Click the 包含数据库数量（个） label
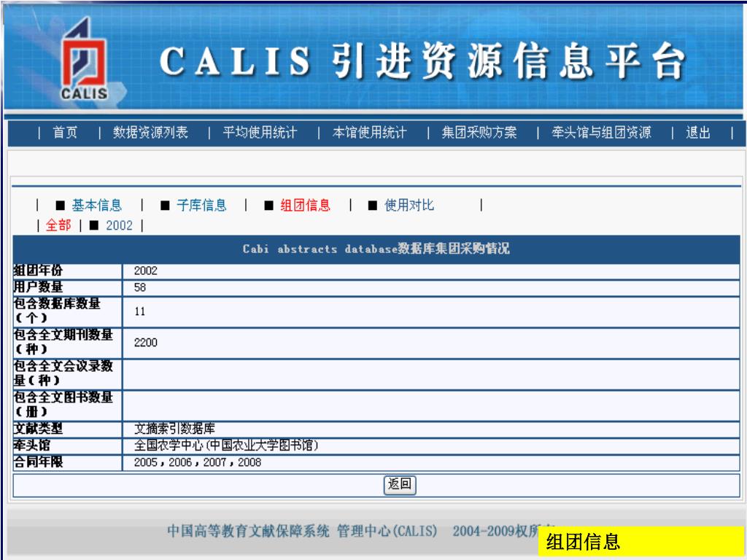 [x=57, y=311]
